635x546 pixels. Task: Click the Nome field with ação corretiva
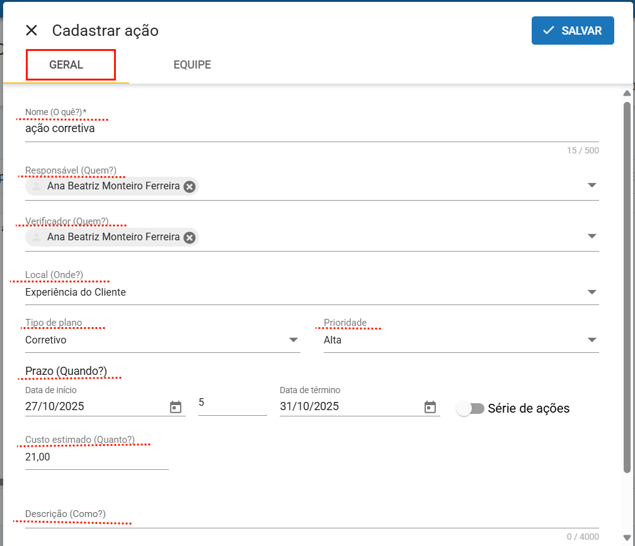coord(300,129)
